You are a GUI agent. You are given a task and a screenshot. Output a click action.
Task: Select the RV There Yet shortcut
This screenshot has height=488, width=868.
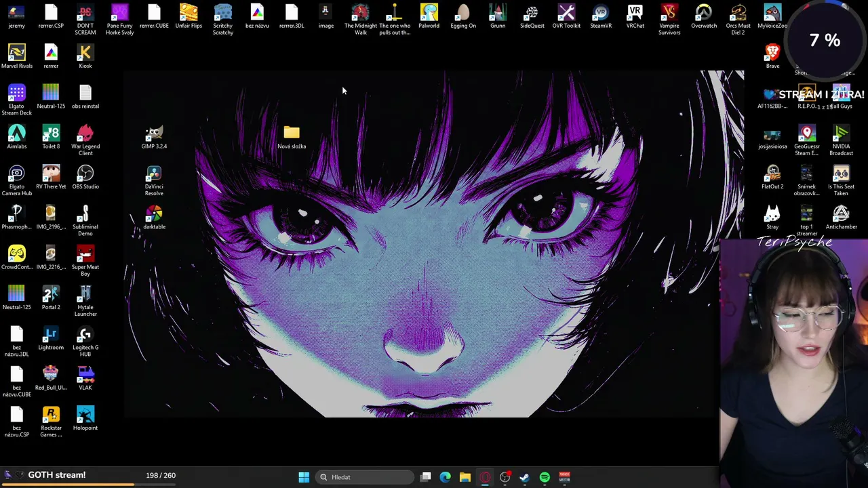coord(51,178)
